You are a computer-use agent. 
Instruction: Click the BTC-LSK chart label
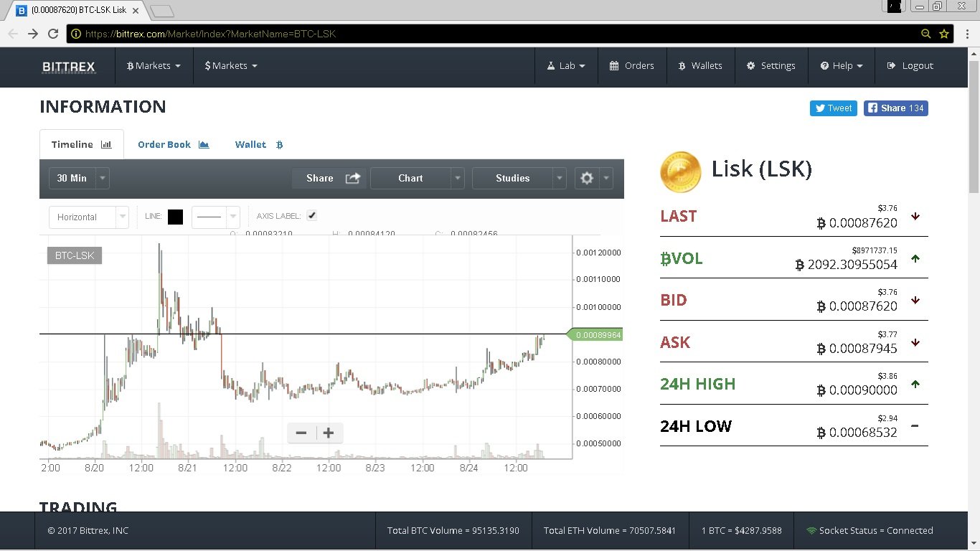75,255
